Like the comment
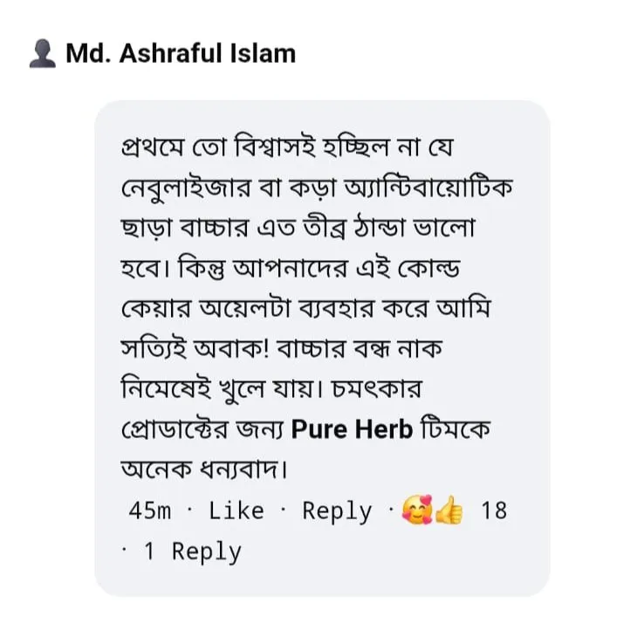This screenshot has width=644, height=644. pos(236,511)
